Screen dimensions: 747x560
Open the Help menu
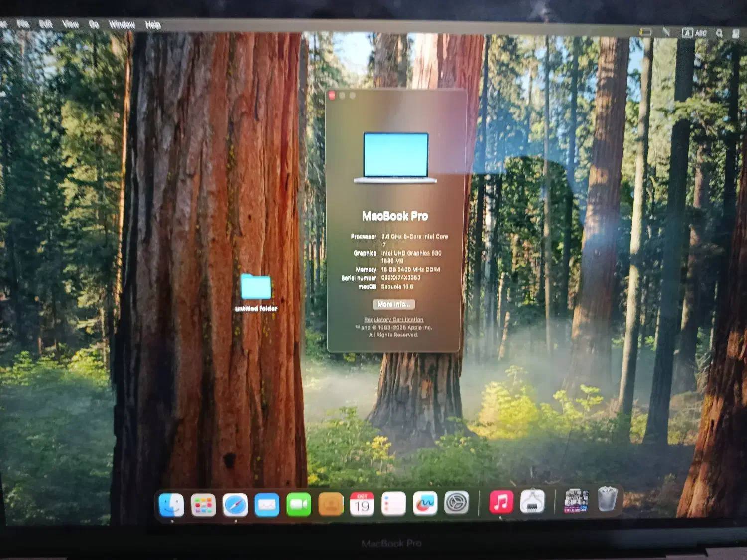click(153, 25)
